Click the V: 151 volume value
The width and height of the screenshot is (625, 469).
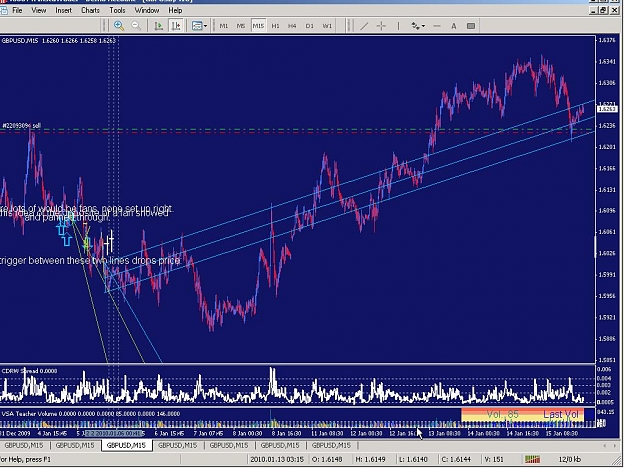[493, 459]
